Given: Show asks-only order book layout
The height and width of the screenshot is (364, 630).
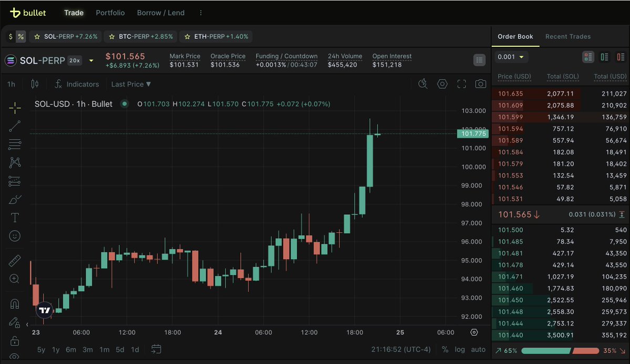Looking at the screenshot, I should tap(621, 57).
